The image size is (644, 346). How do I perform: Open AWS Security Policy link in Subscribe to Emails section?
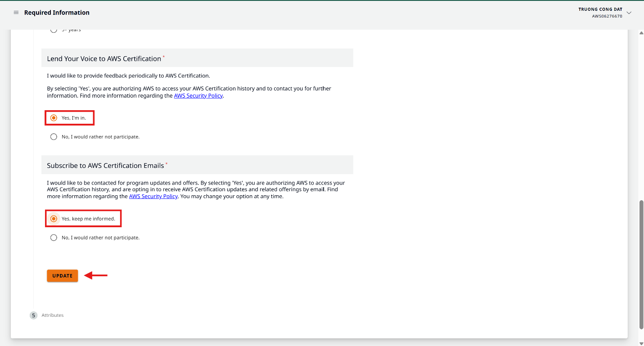click(153, 197)
